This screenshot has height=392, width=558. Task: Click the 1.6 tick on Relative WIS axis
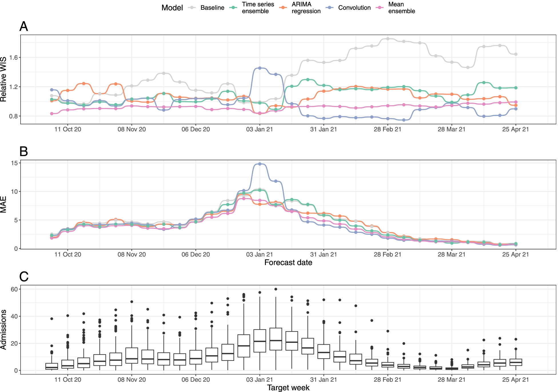[13, 58]
